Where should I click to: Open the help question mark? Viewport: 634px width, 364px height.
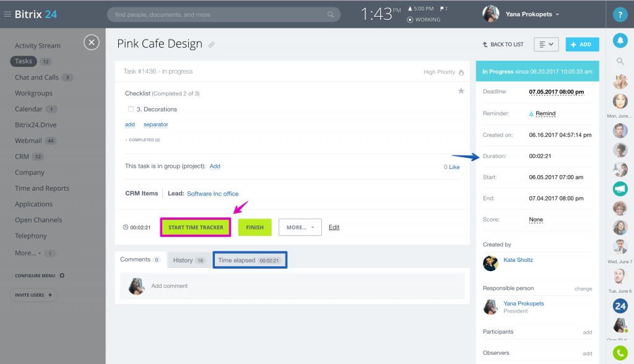point(620,15)
